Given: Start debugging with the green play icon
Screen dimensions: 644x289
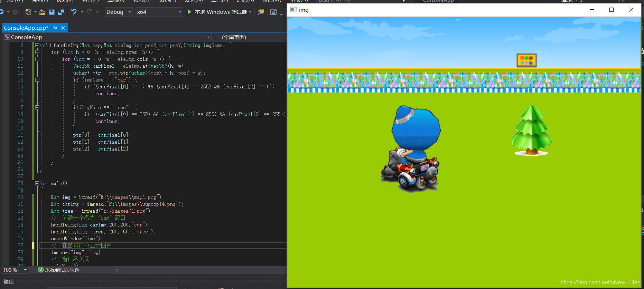Looking at the screenshot, I should click(189, 12).
